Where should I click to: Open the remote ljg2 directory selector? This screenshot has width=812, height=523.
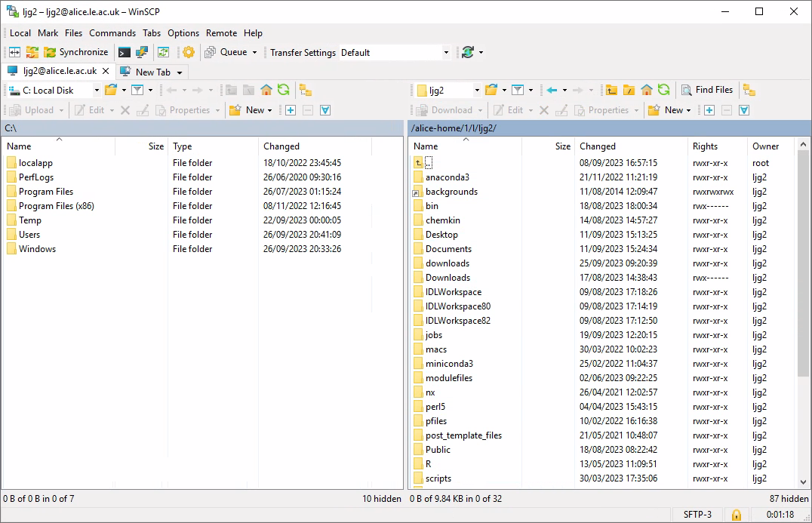coord(448,91)
